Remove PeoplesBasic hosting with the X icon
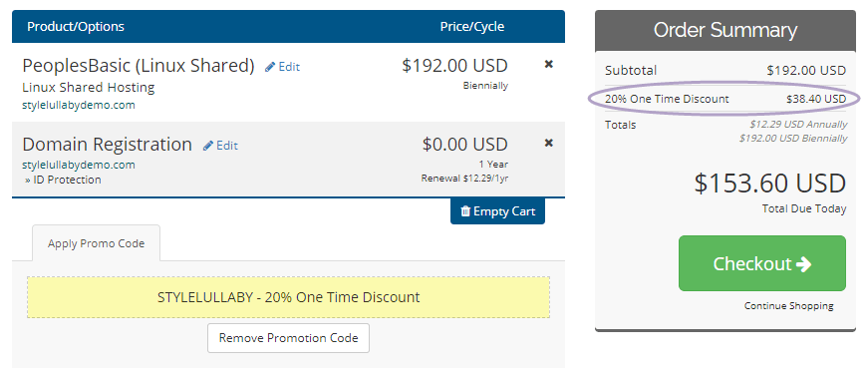 pyautogui.click(x=548, y=64)
